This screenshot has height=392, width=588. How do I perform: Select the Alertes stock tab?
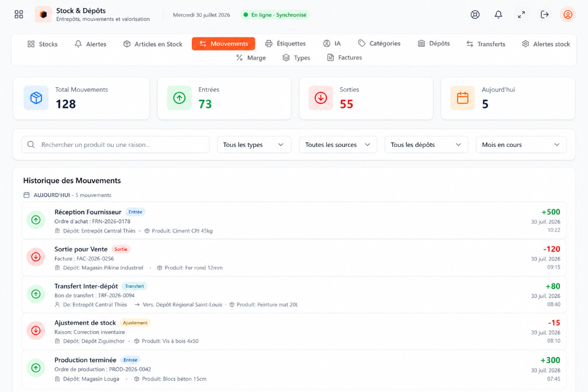546,44
